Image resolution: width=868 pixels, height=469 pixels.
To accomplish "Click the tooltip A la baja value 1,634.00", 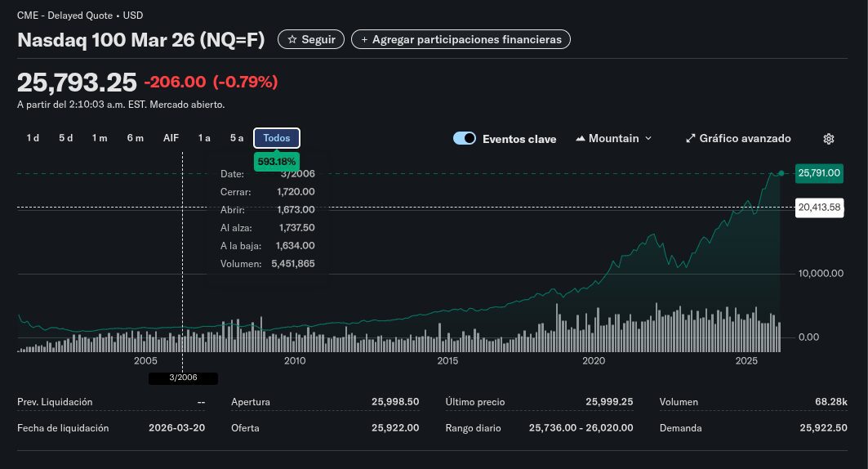I will (x=295, y=245).
